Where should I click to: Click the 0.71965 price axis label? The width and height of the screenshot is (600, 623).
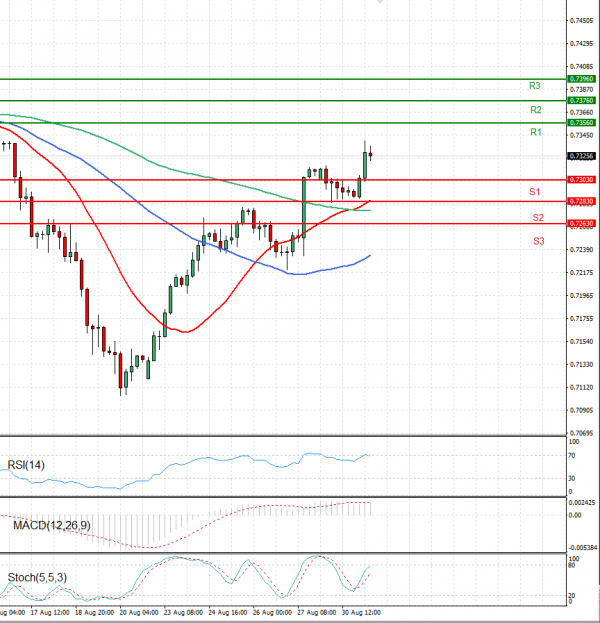pos(581,296)
